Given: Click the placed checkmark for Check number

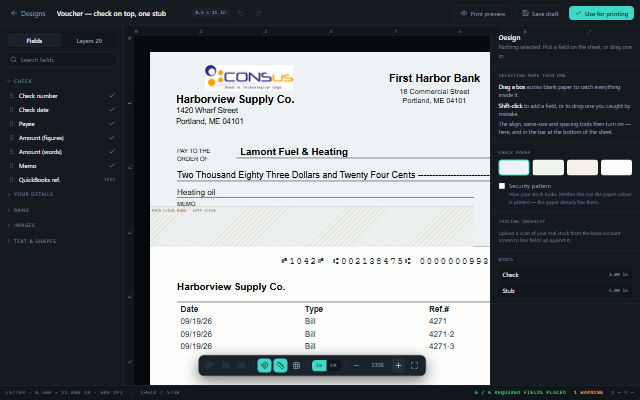Looking at the screenshot, I should pyautogui.click(x=112, y=96).
